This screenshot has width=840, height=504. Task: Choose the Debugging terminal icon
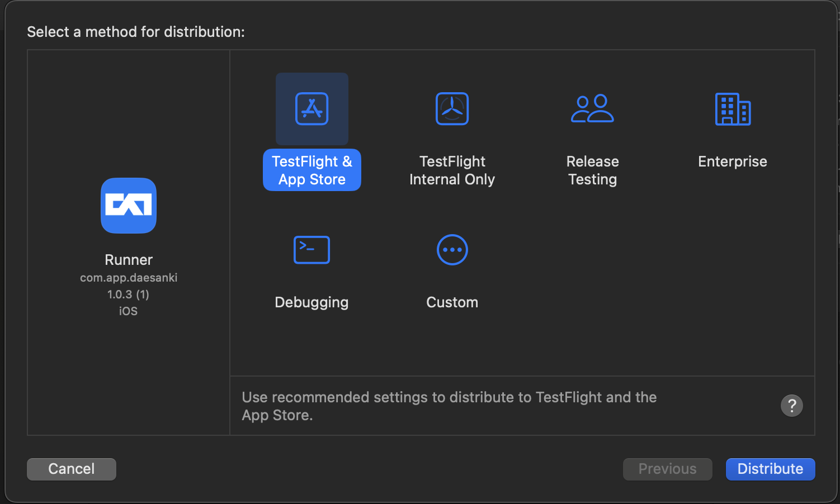pos(312,250)
